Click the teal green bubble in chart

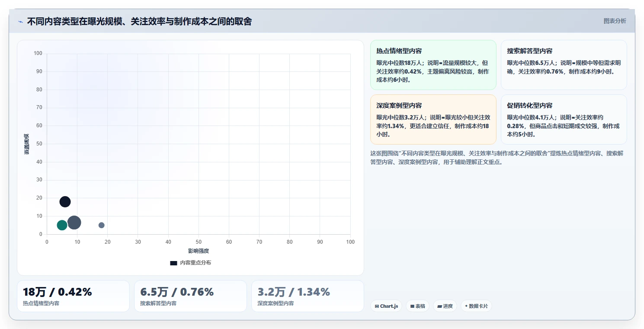click(x=62, y=225)
